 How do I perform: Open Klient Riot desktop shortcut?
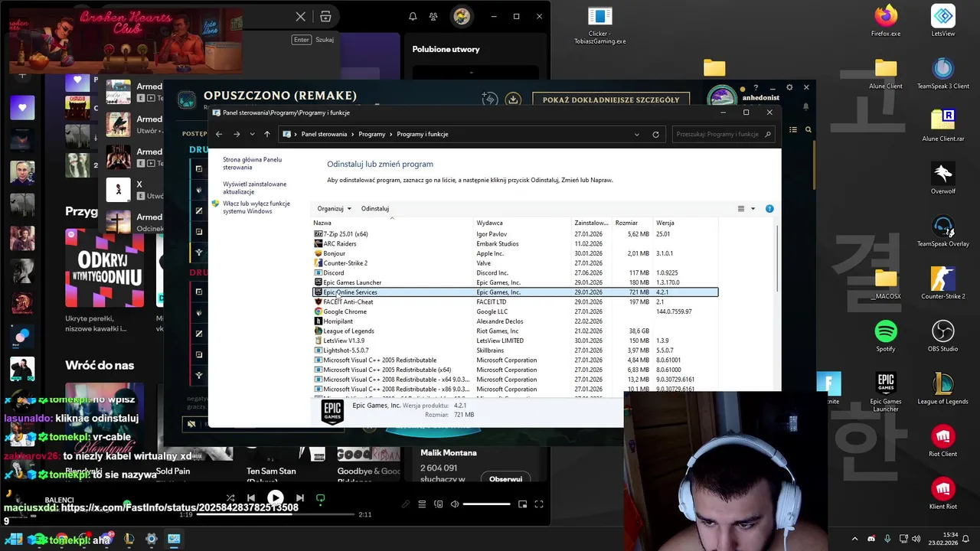(x=943, y=494)
